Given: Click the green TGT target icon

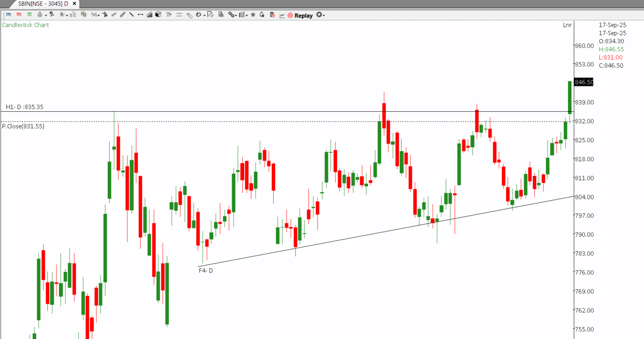Looking at the screenshot, I should pos(29,15).
